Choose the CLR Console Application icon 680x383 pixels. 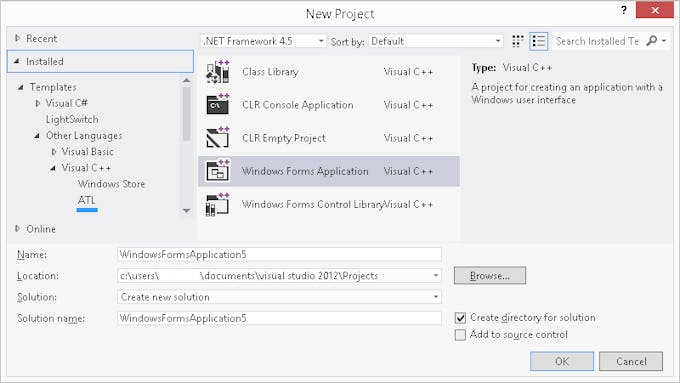point(218,105)
